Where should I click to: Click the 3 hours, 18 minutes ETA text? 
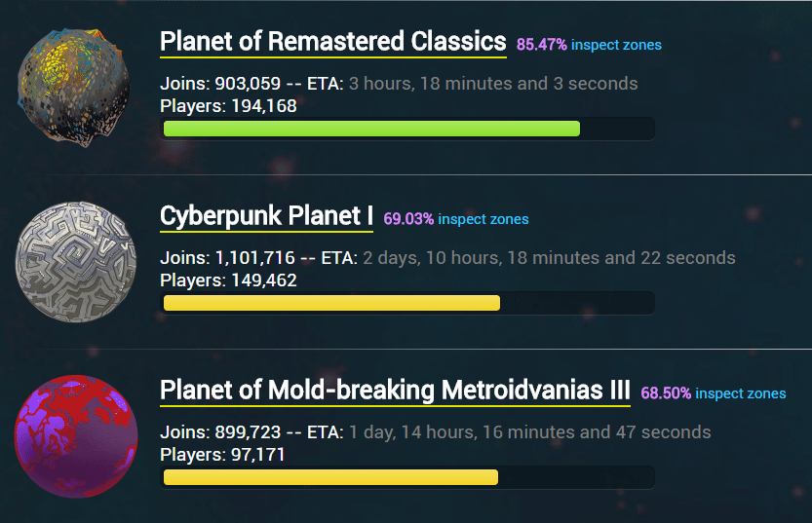pyautogui.click(x=493, y=84)
